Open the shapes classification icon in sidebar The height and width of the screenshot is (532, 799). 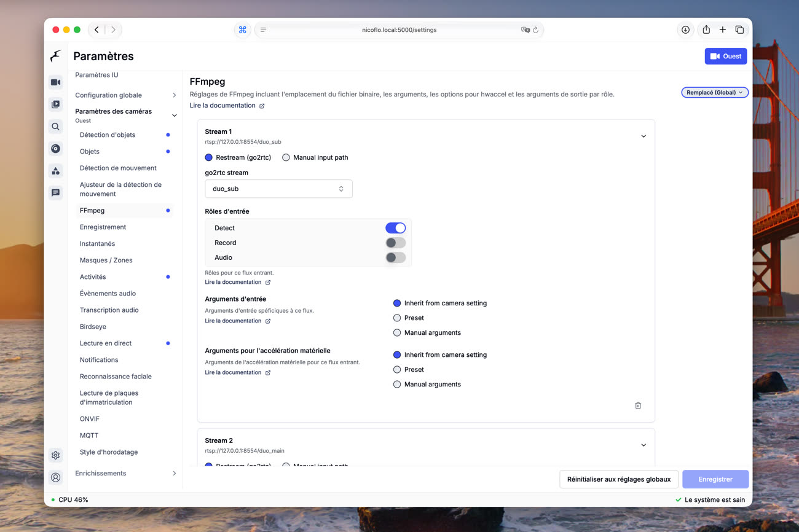pyautogui.click(x=55, y=171)
